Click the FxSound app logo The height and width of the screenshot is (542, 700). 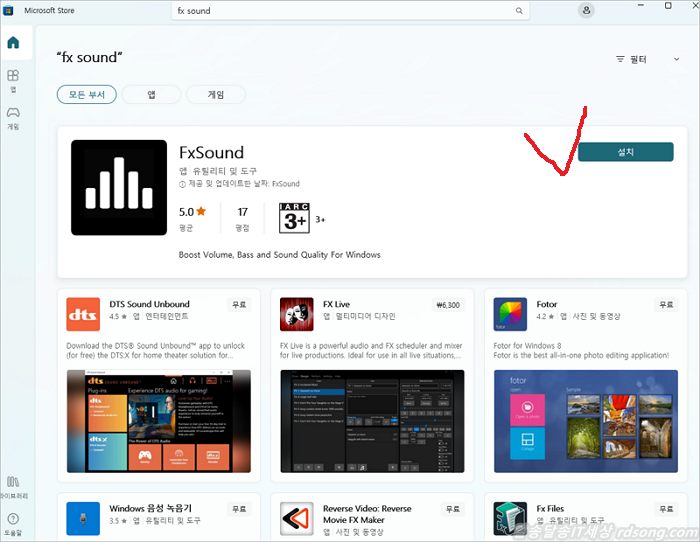[x=119, y=187]
